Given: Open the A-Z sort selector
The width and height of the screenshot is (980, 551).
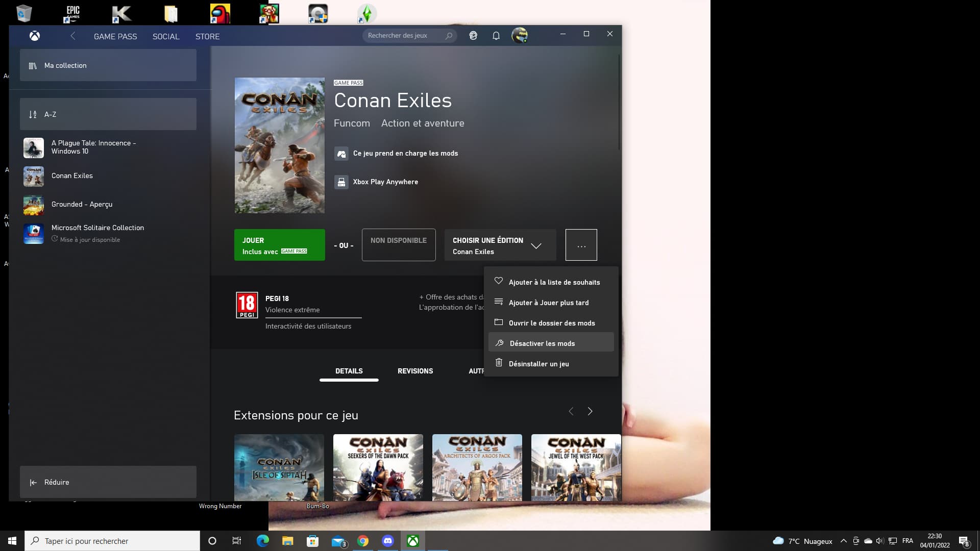Looking at the screenshot, I should pos(108,114).
